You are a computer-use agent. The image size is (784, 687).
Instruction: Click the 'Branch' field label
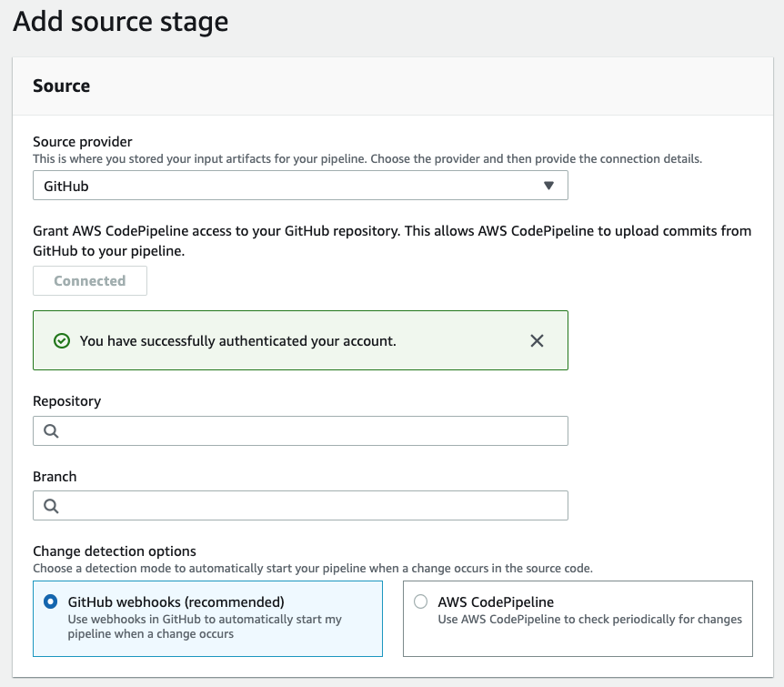tap(55, 477)
